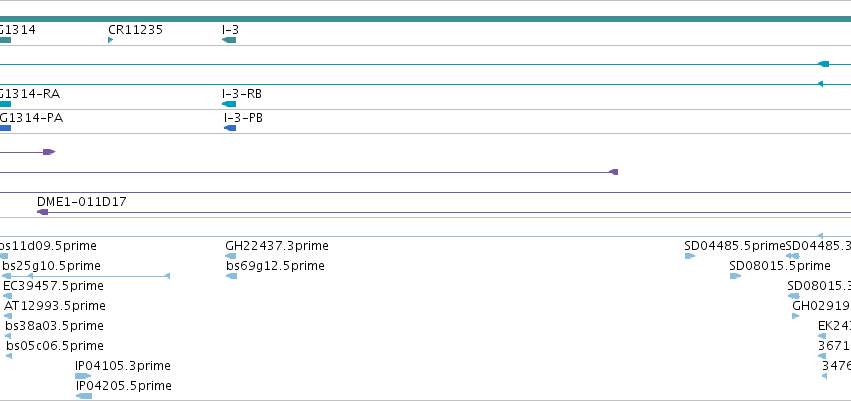Viewport: 851px width, 401px height.
Task: Click the IP04105.3prime EST glyph
Action: tap(83, 376)
